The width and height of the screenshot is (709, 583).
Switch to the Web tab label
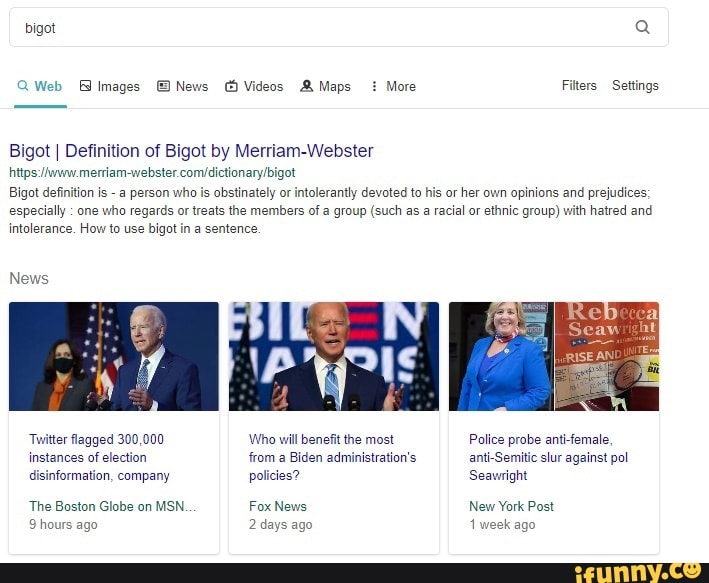[48, 86]
